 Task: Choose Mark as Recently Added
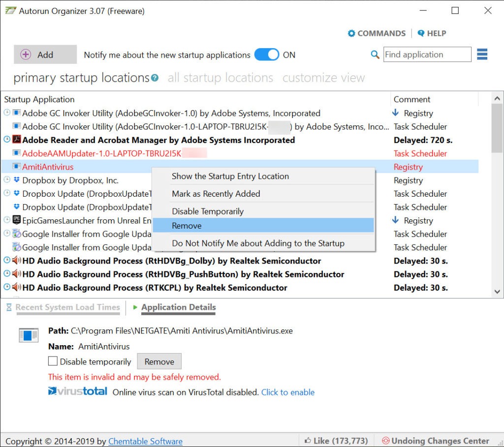coord(263,194)
